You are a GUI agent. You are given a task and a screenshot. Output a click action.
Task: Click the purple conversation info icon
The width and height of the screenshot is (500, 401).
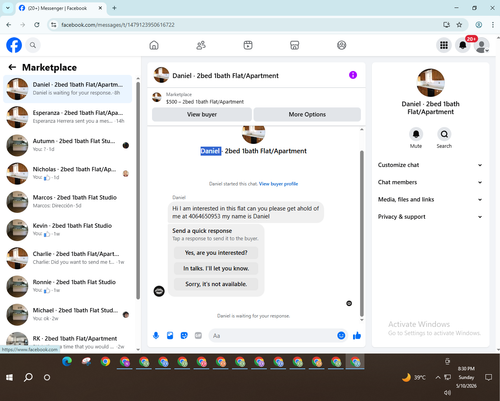(353, 75)
